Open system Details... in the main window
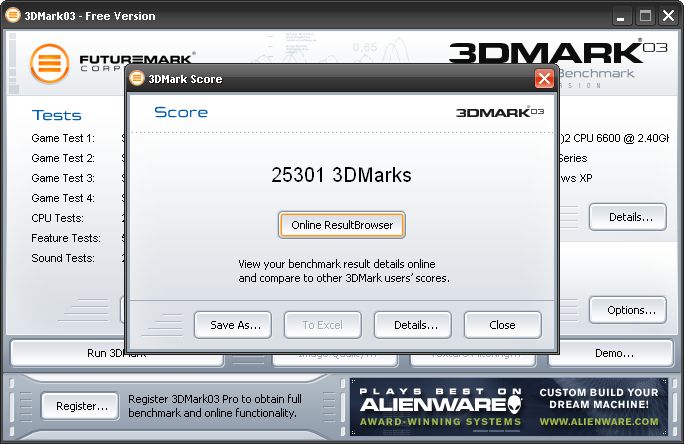The height and width of the screenshot is (444, 684). point(628,217)
